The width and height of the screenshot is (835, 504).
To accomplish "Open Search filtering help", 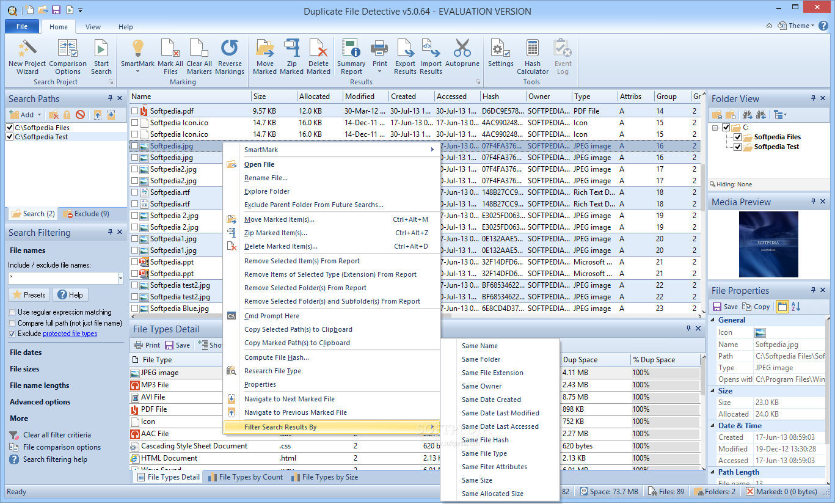I will pos(55,459).
